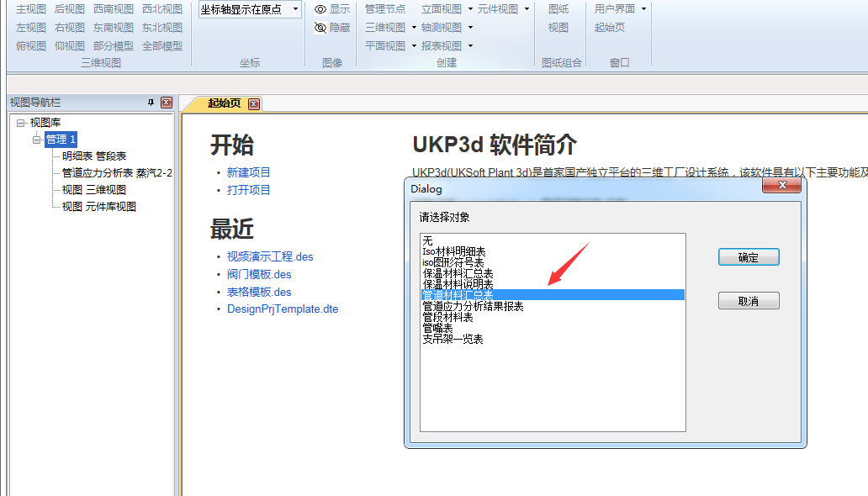Click 管理节点 in the 创建 group
Image resolution: width=868 pixels, height=496 pixels.
coord(385,9)
